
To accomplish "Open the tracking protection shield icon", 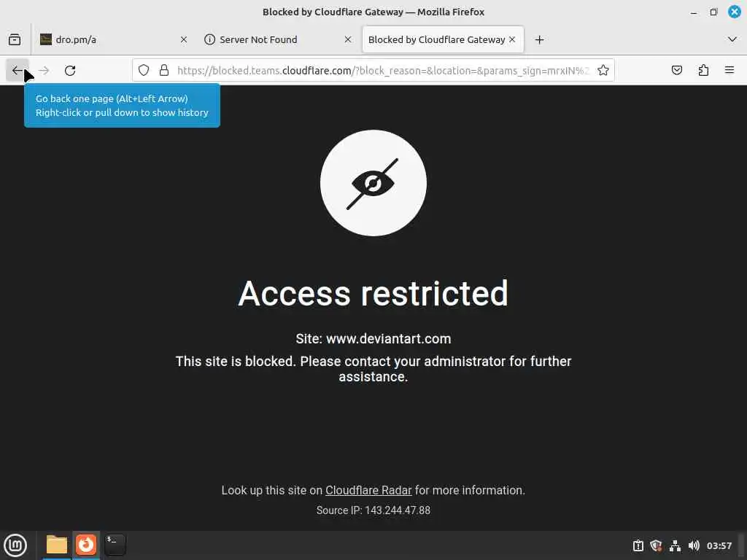I will [144, 71].
